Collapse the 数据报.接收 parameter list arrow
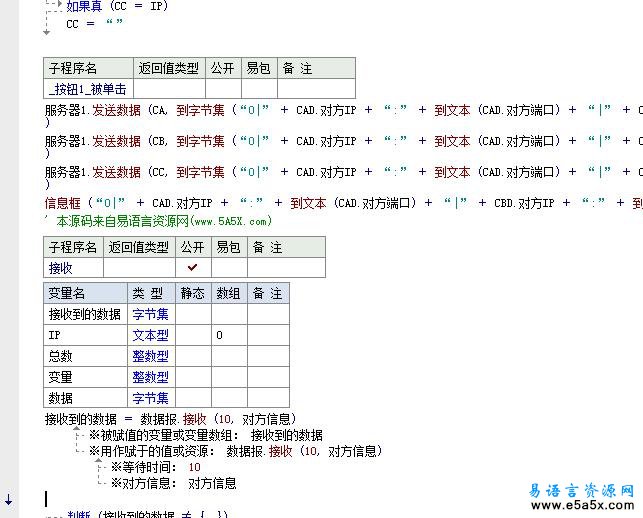Viewport: 643px width, 518px height. [98, 461]
